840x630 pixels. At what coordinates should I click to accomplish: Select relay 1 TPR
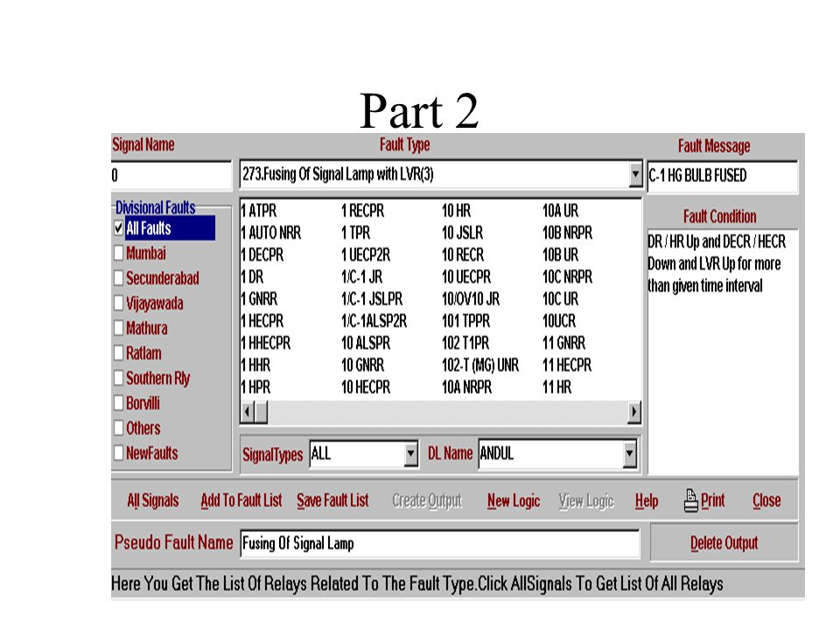(356, 233)
